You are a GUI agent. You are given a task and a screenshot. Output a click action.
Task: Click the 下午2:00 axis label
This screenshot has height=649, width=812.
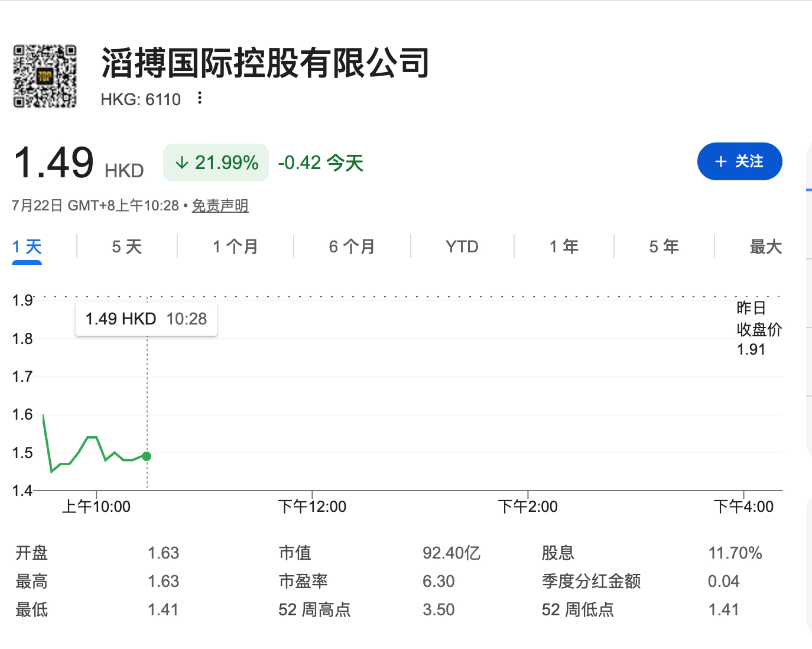click(x=528, y=507)
